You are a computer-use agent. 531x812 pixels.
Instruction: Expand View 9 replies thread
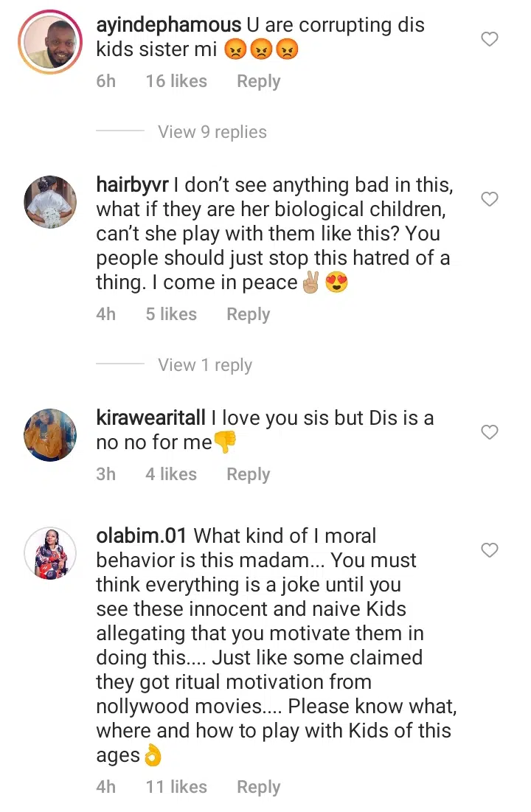point(212,132)
